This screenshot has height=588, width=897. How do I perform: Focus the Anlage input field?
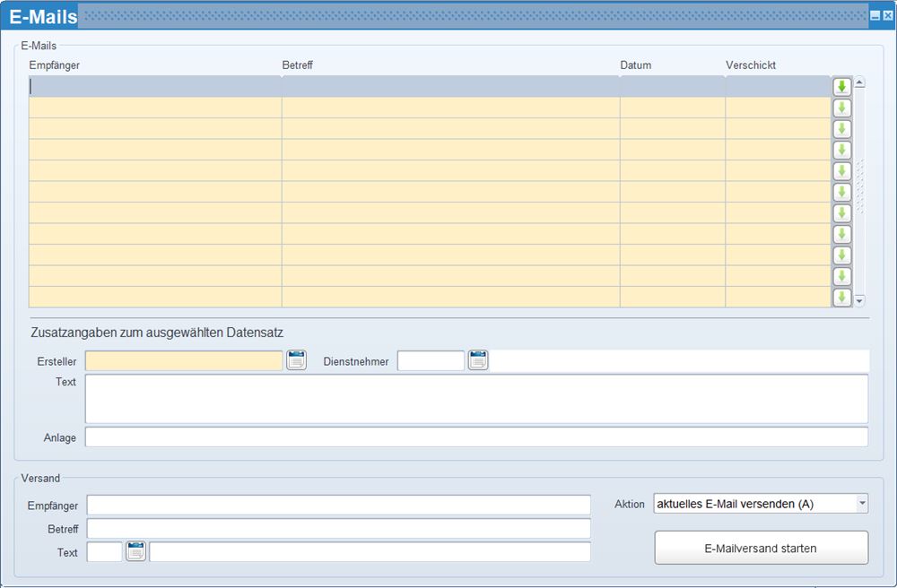coord(475,437)
